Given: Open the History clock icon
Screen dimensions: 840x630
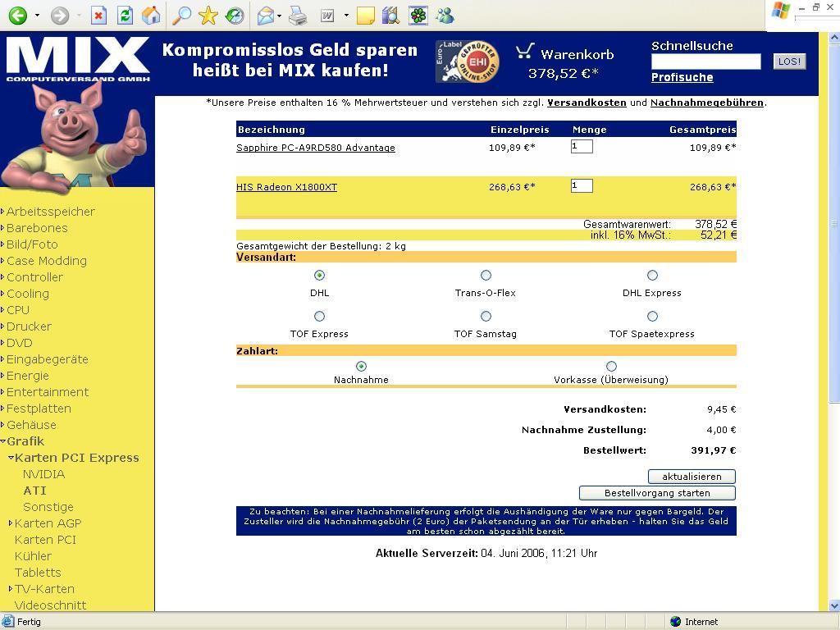Looking at the screenshot, I should 234,16.
